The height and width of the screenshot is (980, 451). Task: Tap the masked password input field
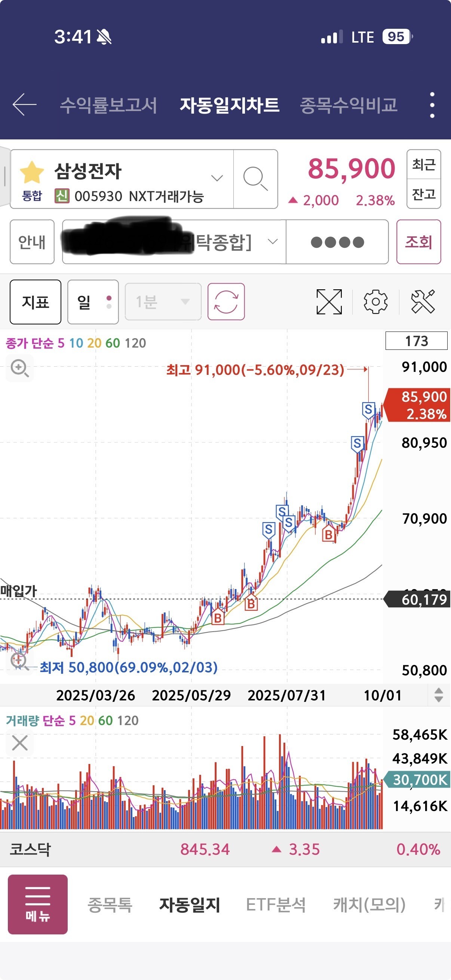tap(337, 241)
